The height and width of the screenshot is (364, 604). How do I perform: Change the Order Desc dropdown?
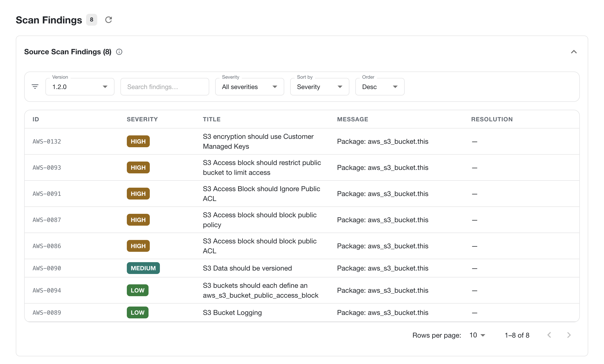click(380, 87)
